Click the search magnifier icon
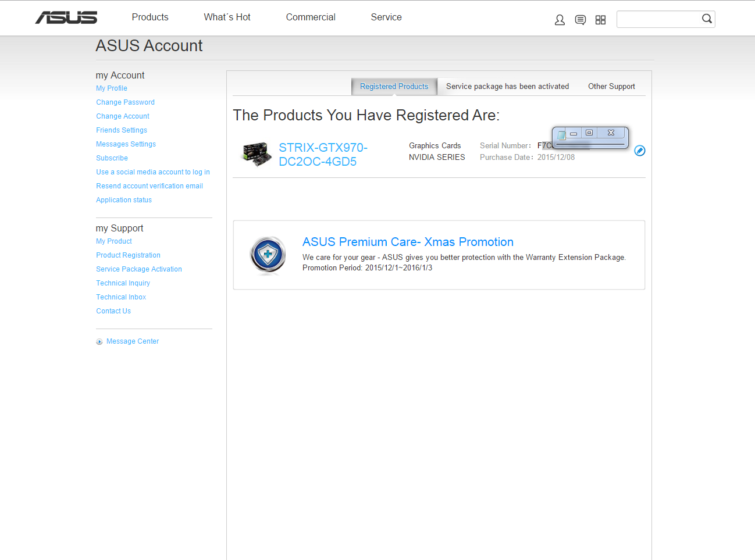The height and width of the screenshot is (560, 755). pos(707,19)
